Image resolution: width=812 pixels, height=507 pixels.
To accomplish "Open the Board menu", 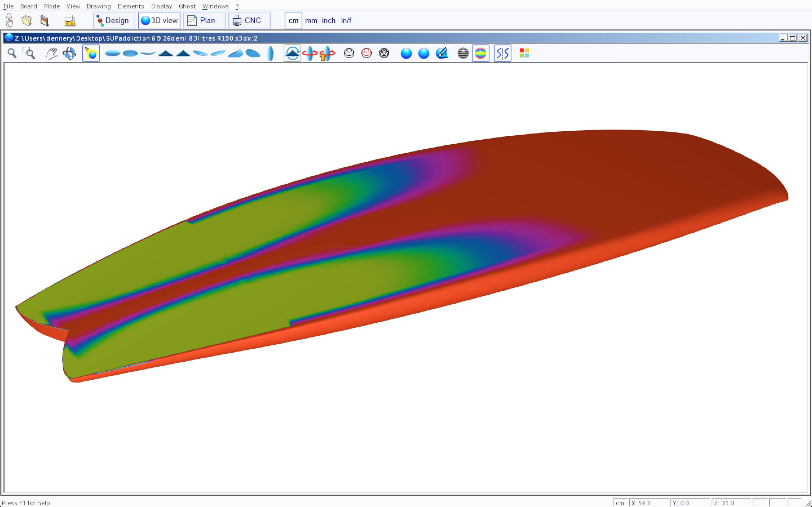I will click(28, 6).
